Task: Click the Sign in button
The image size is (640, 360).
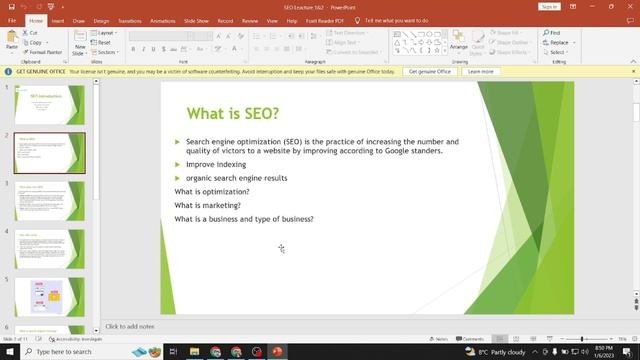Action: click(x=549, y=7)
